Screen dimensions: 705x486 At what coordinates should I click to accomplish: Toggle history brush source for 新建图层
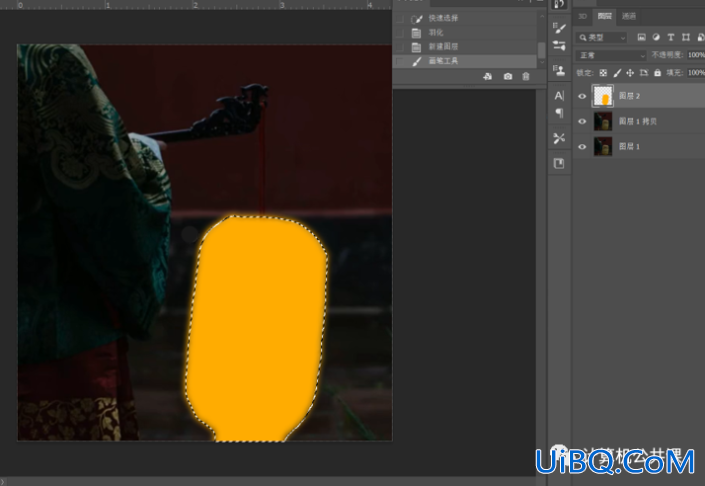point(399,47)
